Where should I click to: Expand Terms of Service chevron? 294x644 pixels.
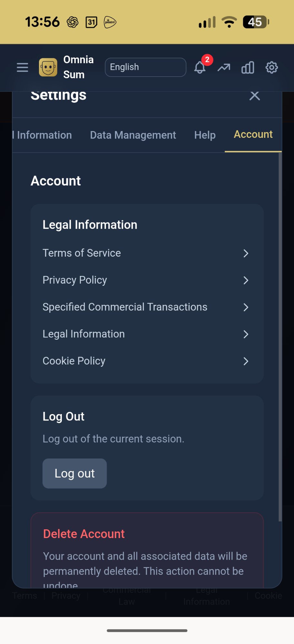click(246, 253)
